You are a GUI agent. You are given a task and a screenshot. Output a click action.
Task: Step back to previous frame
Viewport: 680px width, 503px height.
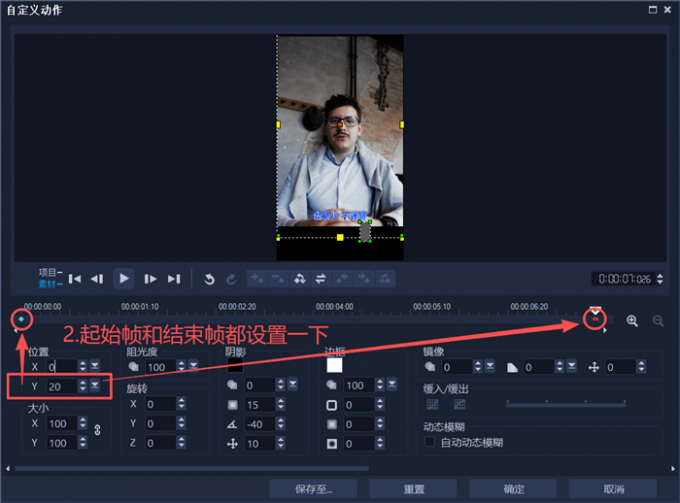click(x=97, y=279)
